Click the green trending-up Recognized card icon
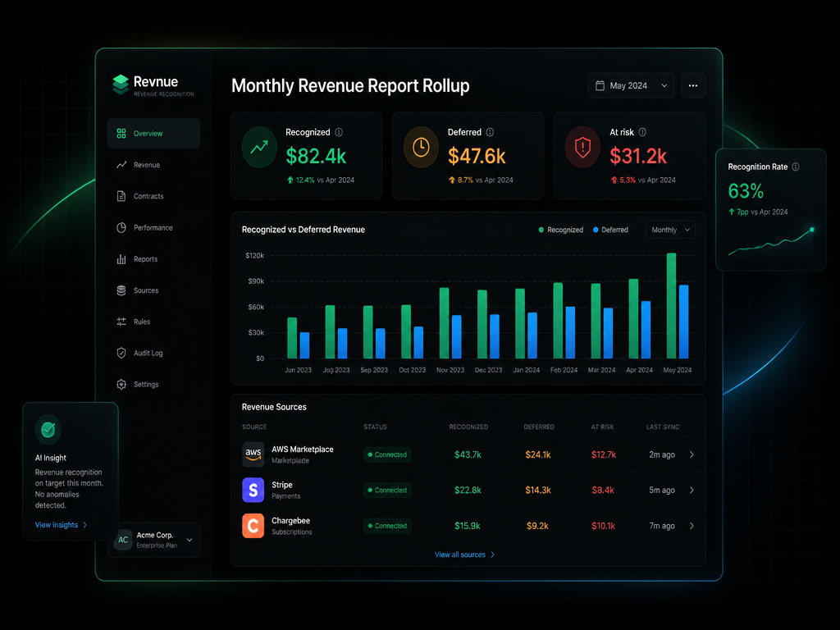Viewport: 840px width, 630px height. click(260, 148)
